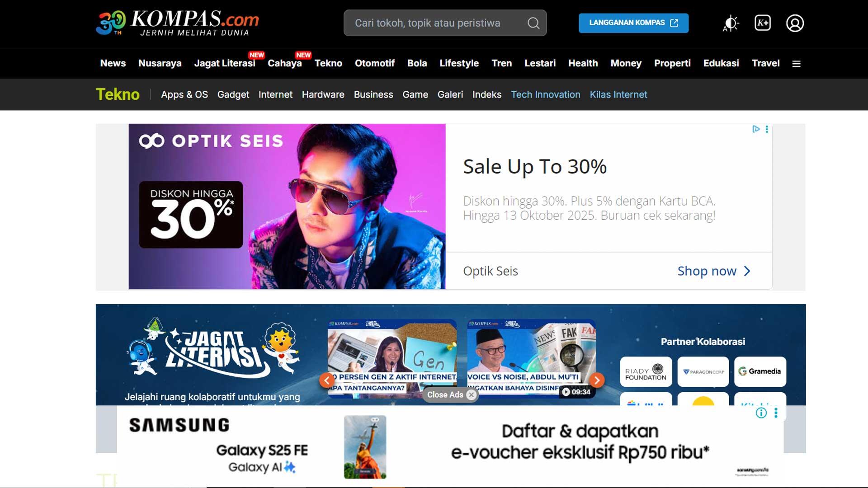Open the three-dot options on Optik Seis ad
Screen dimensions: 868x488
767,129
